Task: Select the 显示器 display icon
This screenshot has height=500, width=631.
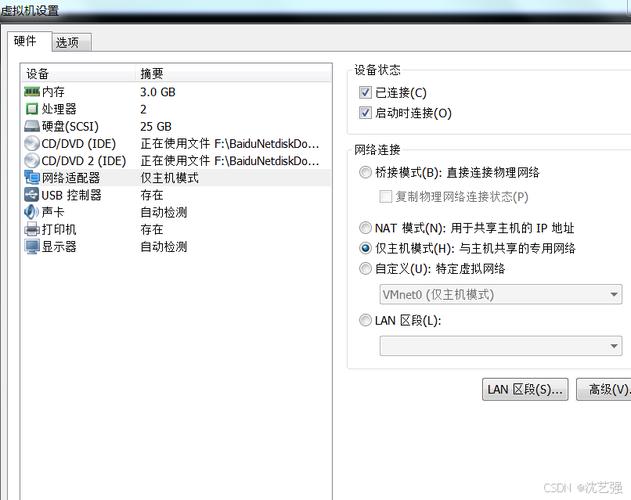Action: click(x=31, y=247)
